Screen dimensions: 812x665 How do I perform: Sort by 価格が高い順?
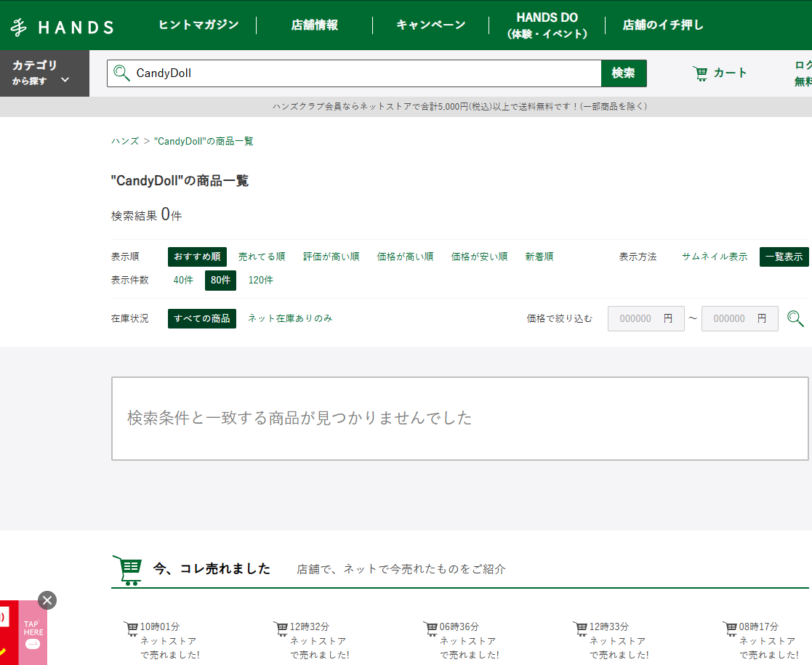[x=406, y=257]
